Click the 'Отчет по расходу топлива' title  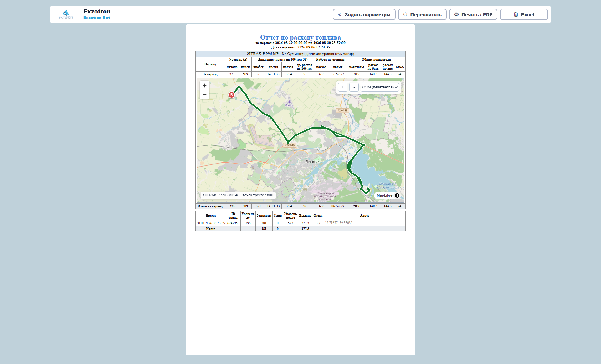(300, 38)
